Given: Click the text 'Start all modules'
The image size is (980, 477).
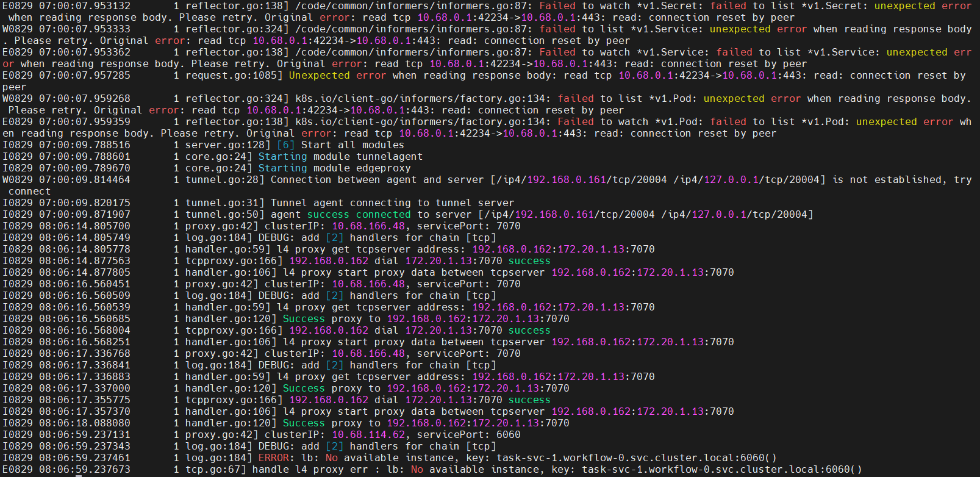Looking at the screenshot, I should tap(352, 145).
